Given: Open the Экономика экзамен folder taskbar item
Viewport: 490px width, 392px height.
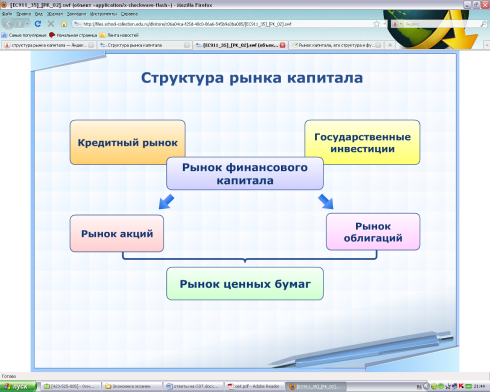Looking at the screenshot, I should (131, 387).
